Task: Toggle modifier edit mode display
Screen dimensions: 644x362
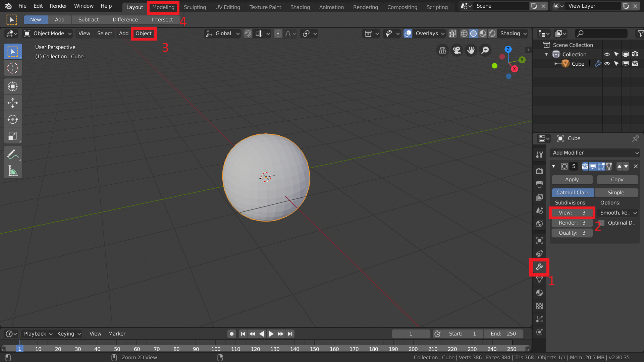Action: click(x=601, y=166)
